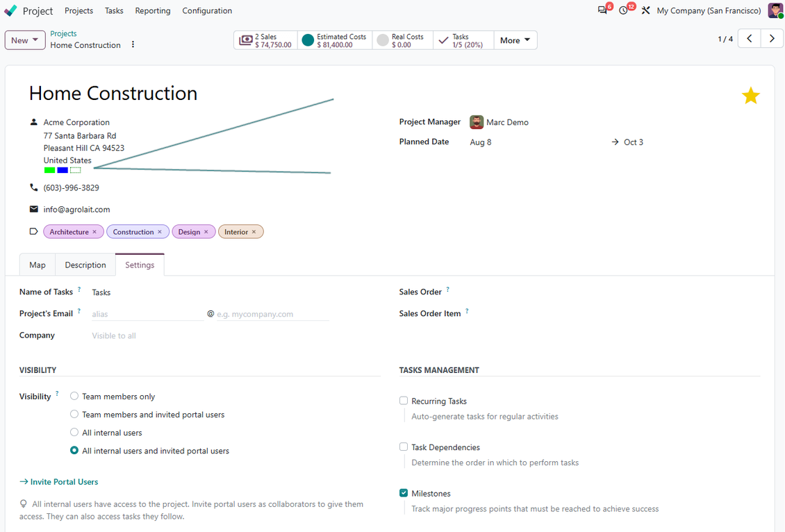Click the Design tag label

(189, 232)
